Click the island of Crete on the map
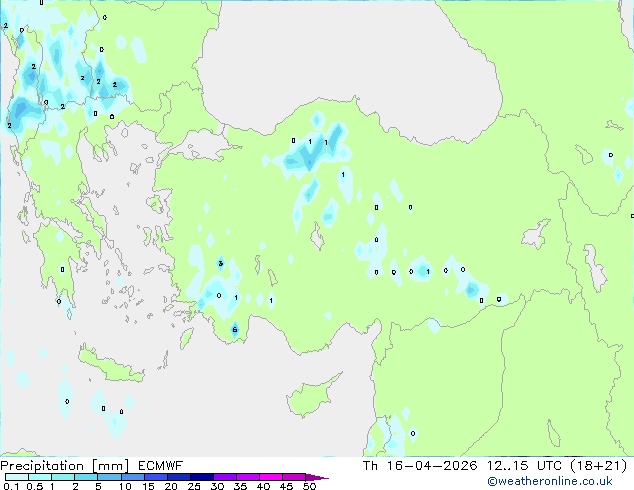Screen dimensions: 634x490 [110, 366]
